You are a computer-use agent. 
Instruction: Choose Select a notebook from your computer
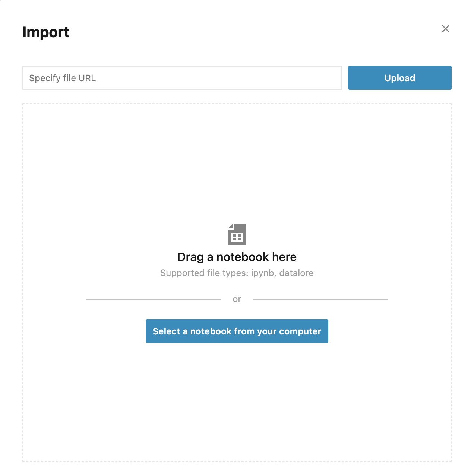(x=237, y=331)
